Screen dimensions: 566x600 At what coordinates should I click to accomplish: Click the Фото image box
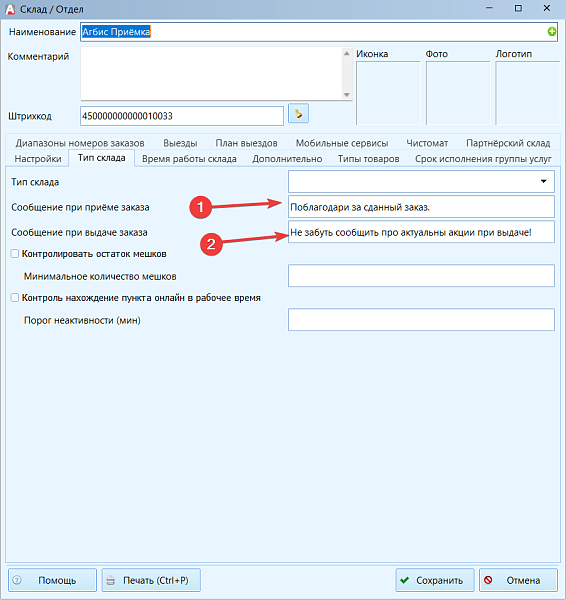pos(458,93)
